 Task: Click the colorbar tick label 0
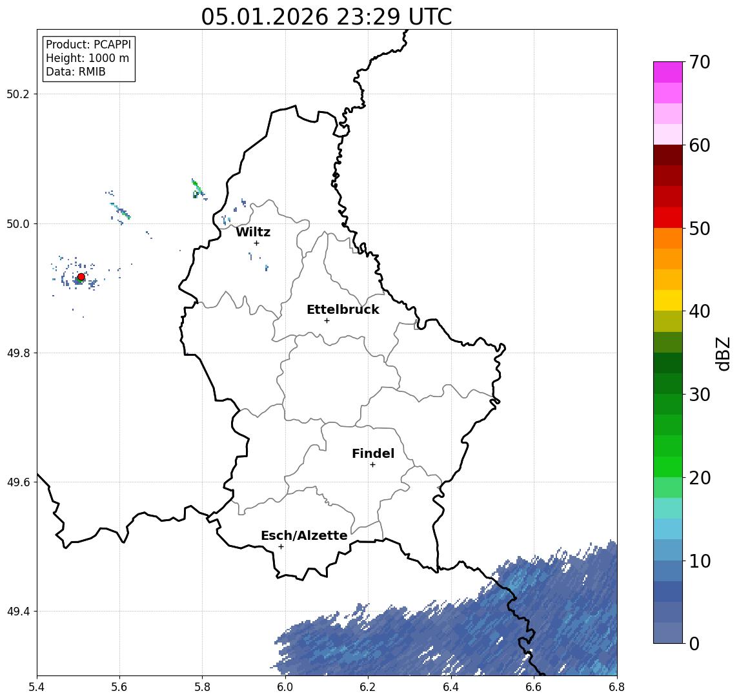694,643
